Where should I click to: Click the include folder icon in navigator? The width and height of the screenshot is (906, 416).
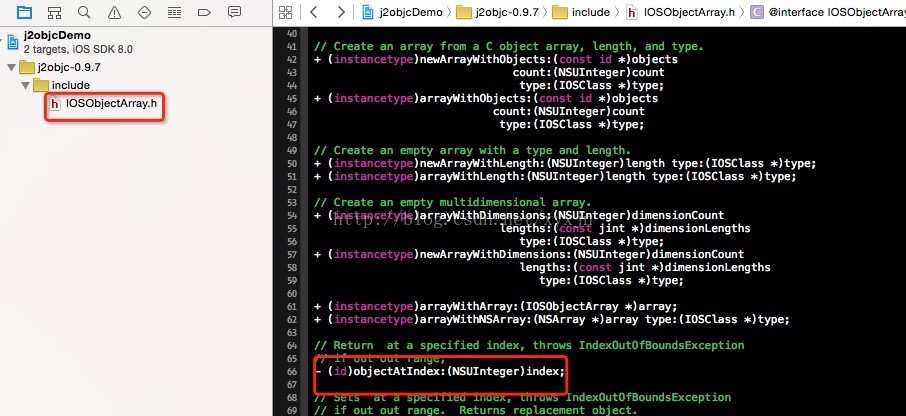click(40, 85)
